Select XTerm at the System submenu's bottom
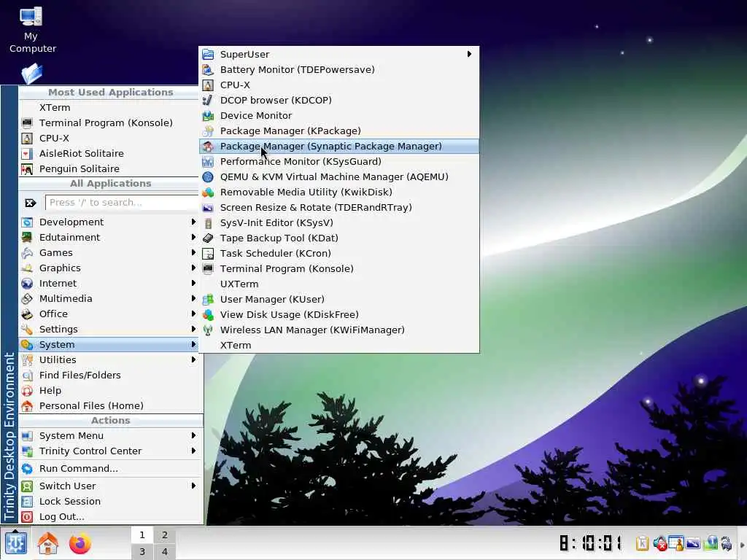Image resolution: width=747 pixels, height=560 pixels. tap(338, 345)
